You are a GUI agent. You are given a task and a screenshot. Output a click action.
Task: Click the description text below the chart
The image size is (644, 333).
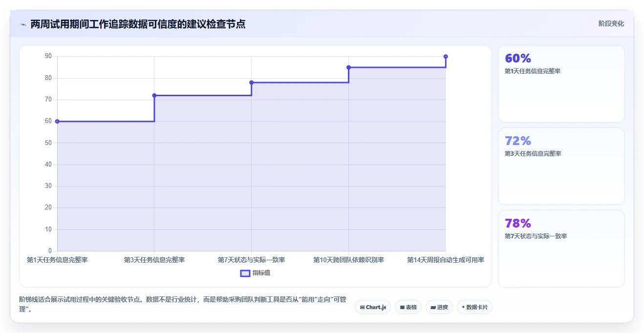(182, 304)
